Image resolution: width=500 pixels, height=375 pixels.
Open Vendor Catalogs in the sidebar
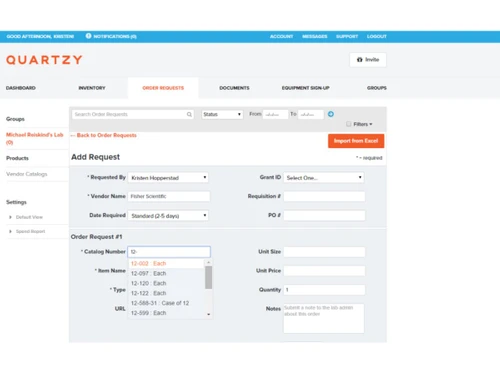pyautogui.click(x=27, y=174)
